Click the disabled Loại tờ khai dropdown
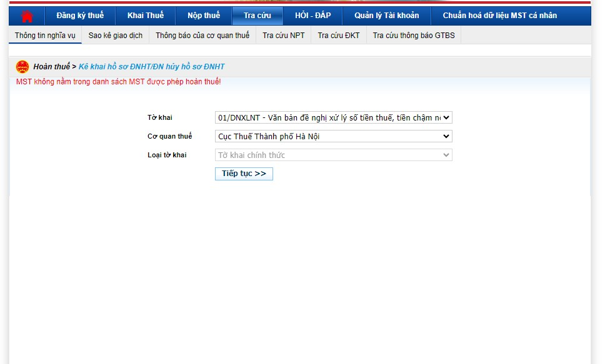 [x=333, y=155]
